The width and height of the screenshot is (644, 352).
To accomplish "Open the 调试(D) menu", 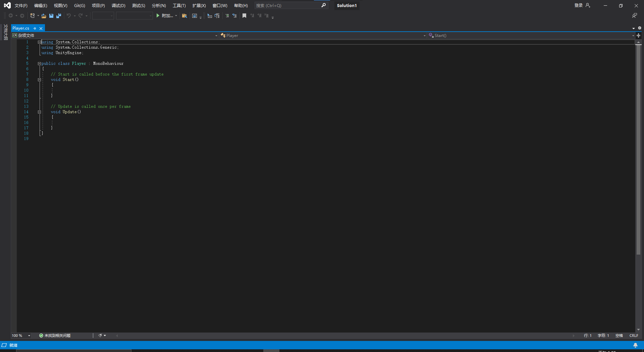I will (118, 6).
